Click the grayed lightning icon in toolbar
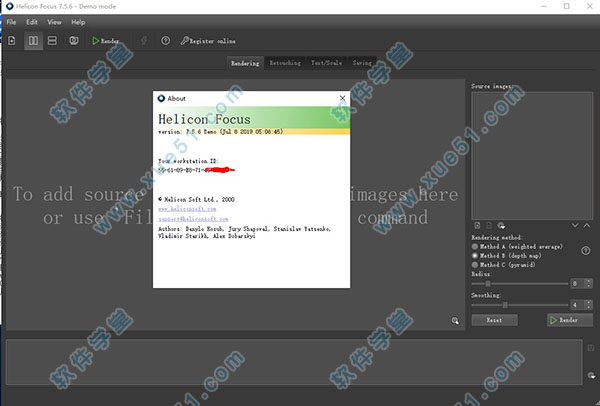 point(144,41)
